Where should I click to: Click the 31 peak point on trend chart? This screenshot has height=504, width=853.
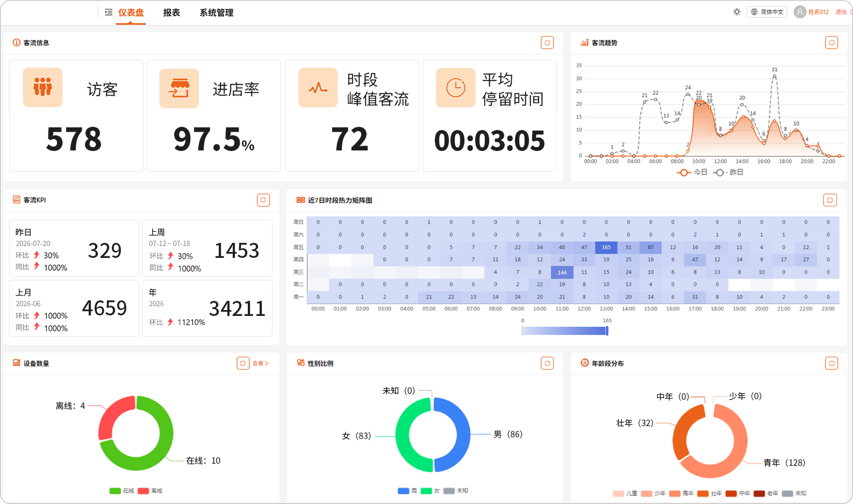tap(775, 76)
